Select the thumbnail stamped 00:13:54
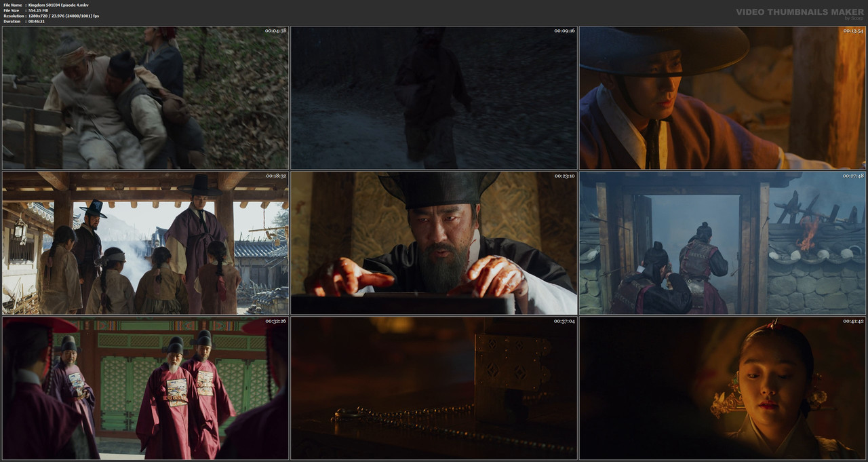The image size is (868, 462). pyautogui.click(x=722, y=98)
